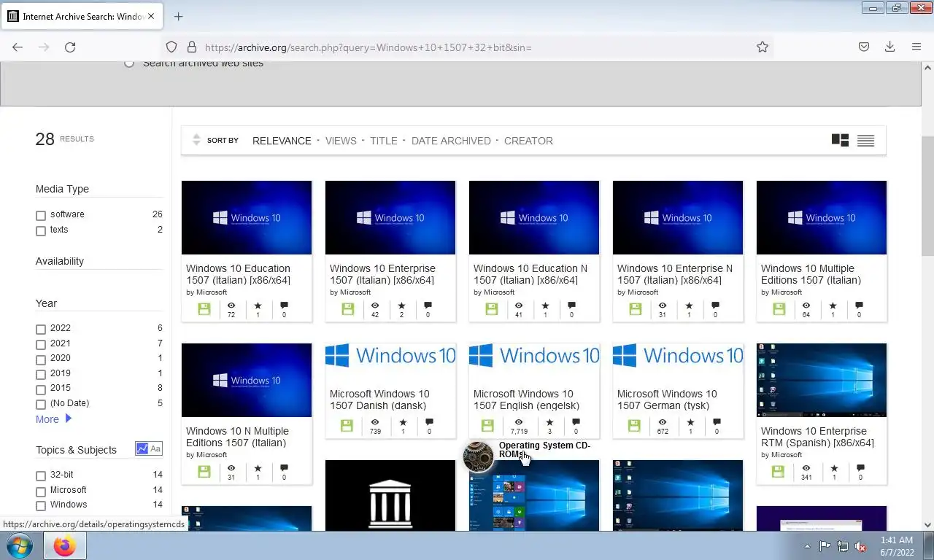Screen dimensions: 934x560
Task: Sort results by Views
Action: (341, 141)
